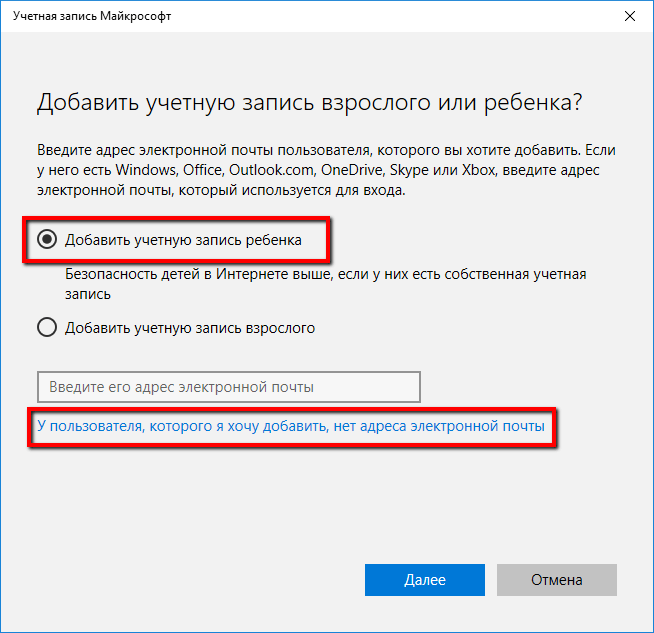Select the add adult account radio button
654x633 pixels.
click(46, 327)
